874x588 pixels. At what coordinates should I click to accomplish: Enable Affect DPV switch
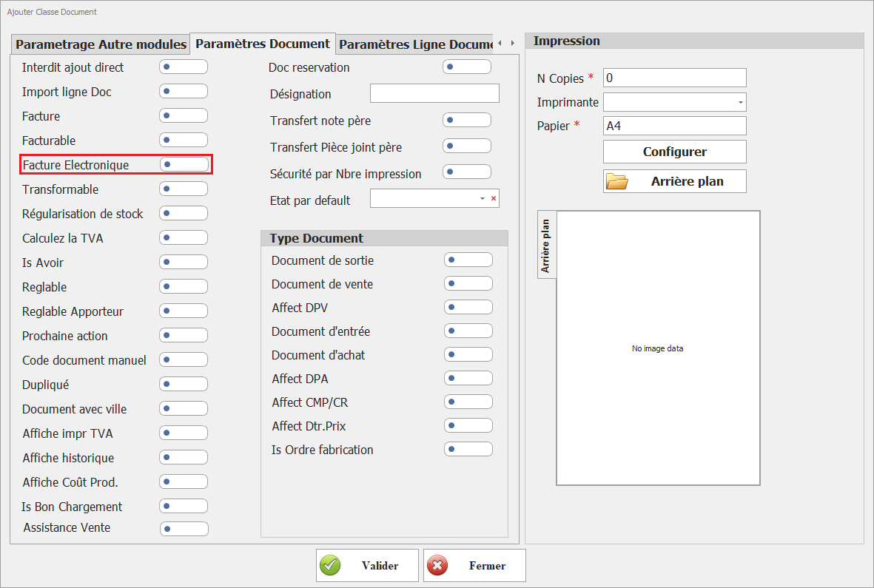coord(468,308)
